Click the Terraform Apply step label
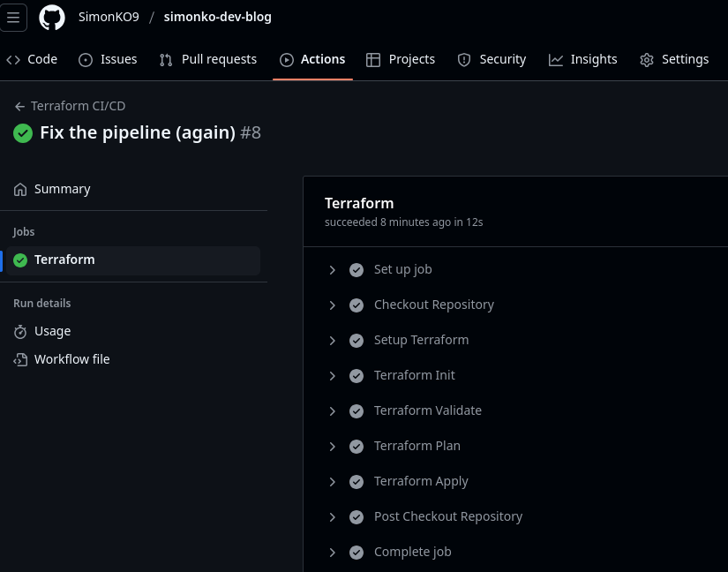Viewport: 728px width, 572px height. click(x=421, y=481)
